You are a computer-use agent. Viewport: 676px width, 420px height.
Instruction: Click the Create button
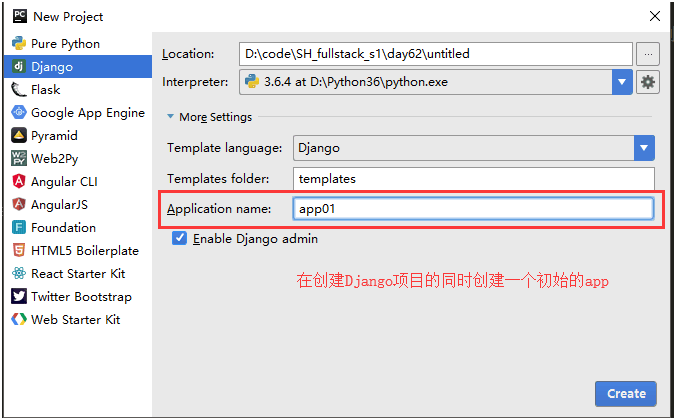tap(626, 393)
